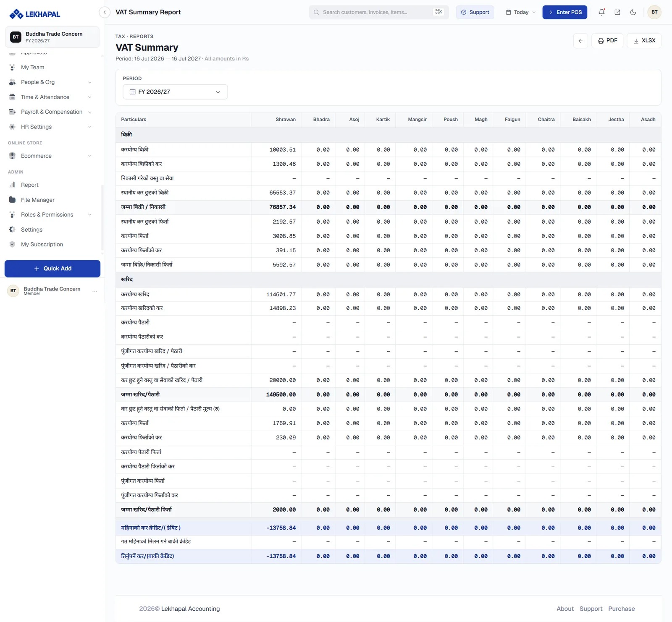Expand the HR Settings chevron
Image resolution: width=672 pixels, height=622 pixels.
click(89, 127)
